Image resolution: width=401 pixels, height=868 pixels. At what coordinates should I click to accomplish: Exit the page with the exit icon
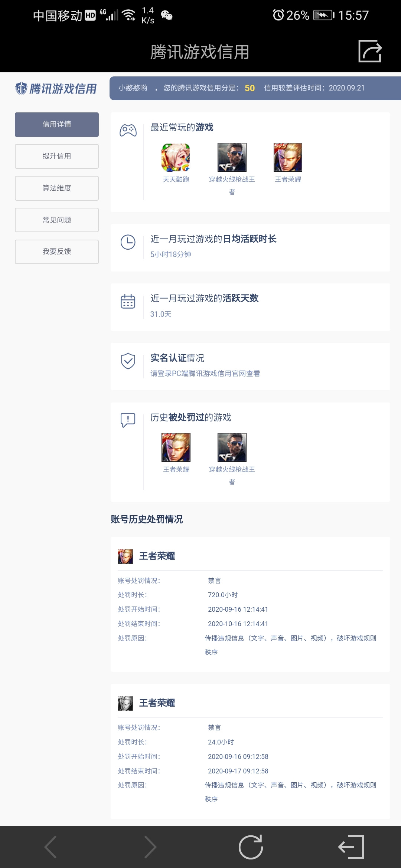(x=351, y=847)
